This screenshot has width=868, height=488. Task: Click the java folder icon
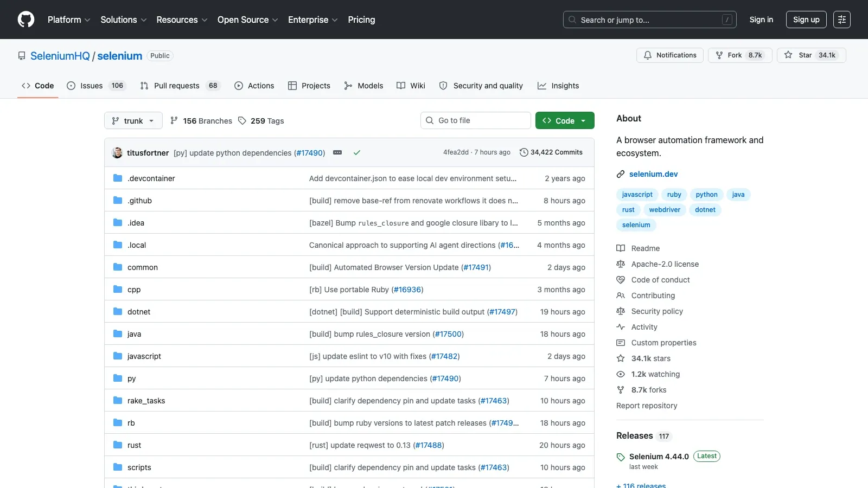(x=118, y=333)
